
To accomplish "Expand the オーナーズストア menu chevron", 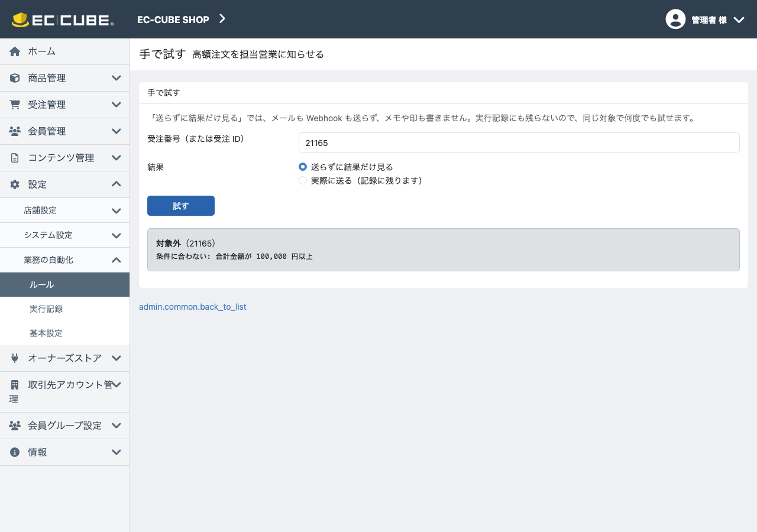I will click(117, 358).
